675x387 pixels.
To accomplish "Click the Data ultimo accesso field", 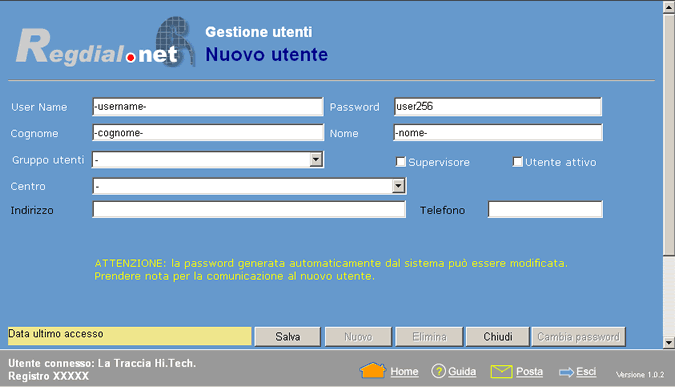I will coord(130,336).
